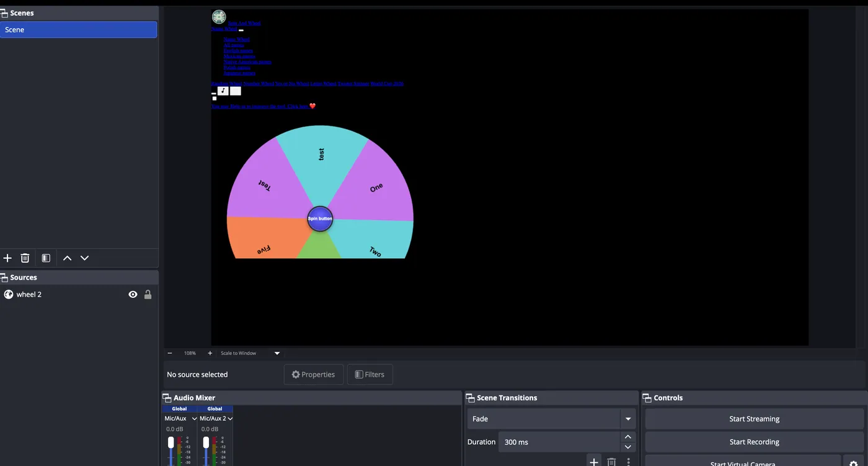Click the Scene Transitions dock float icon
Viewport: 868px width, 466px height.
470,398
